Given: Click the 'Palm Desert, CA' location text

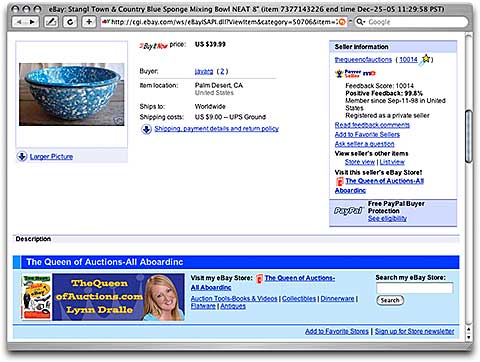Looking at the screenshot, I should click(x=219, y=85).
